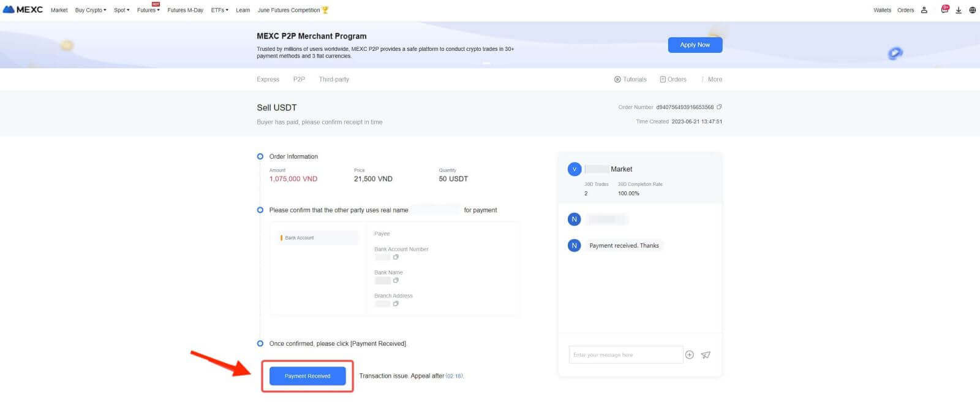Click the add attachment plus icon in chat

tap(689, 355)
